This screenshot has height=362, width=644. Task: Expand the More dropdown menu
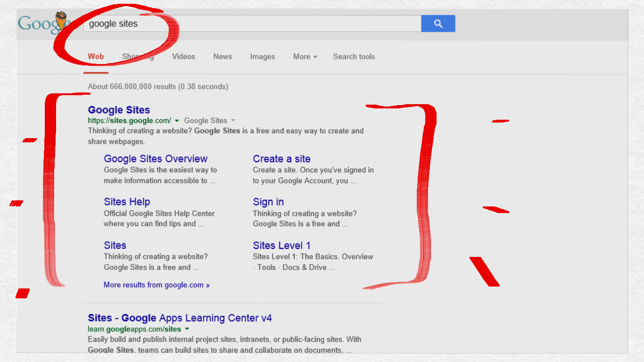pyautogui.click(x=305, y=57)
